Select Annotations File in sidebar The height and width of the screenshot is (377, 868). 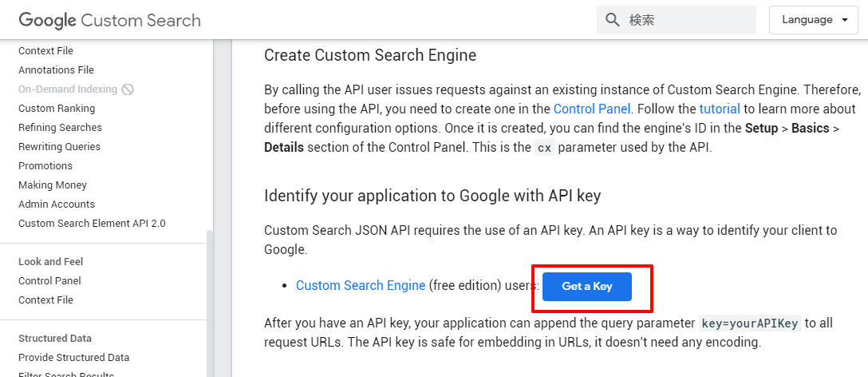click(x=56, y=70)
